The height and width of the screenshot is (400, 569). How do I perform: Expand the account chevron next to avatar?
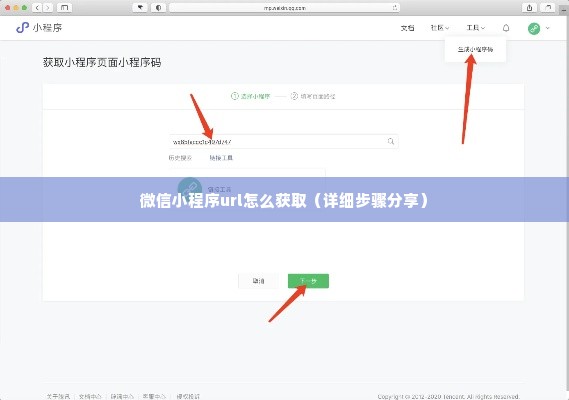click(x=548, y=28)
